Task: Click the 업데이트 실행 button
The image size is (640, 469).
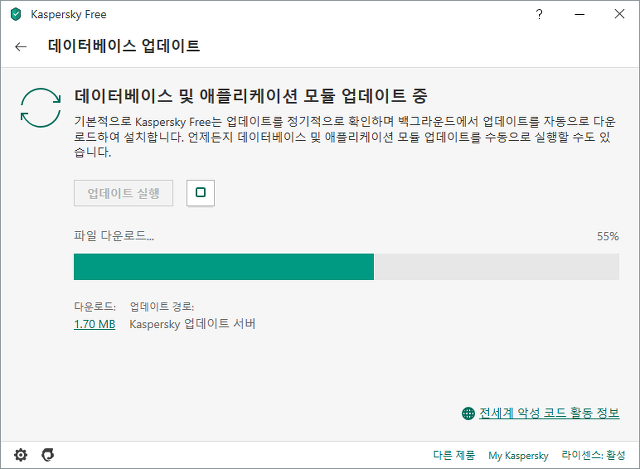Action: click(123, 193)
